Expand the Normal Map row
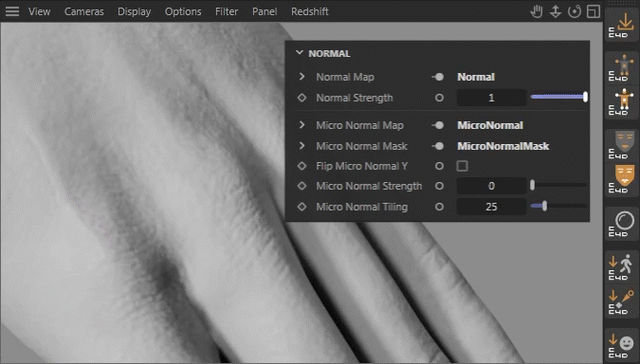The width and height of the screenshot is (640, 364). [302, 77]
